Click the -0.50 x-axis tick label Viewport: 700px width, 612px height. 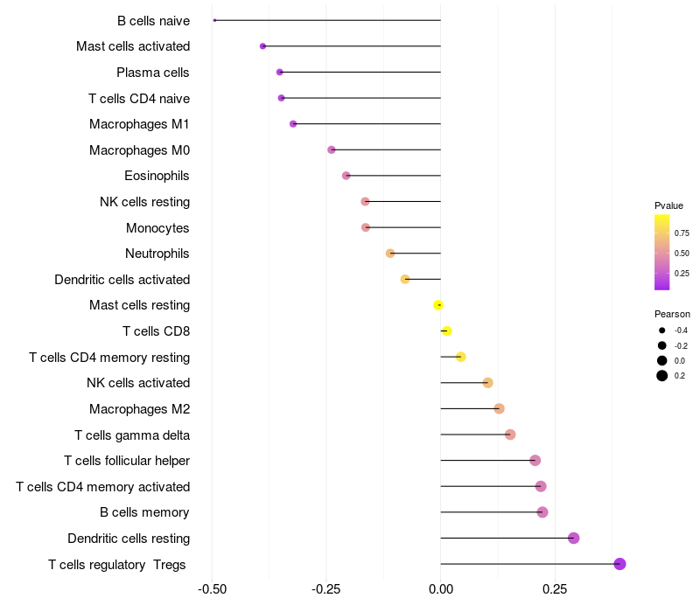click(x=212, y=589)
